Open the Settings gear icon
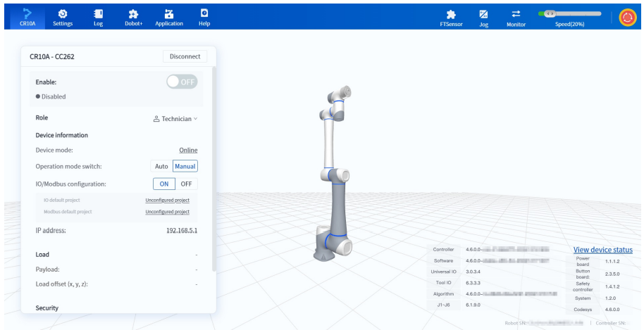Viewport: 644px width, 330px height. point(63,14)
